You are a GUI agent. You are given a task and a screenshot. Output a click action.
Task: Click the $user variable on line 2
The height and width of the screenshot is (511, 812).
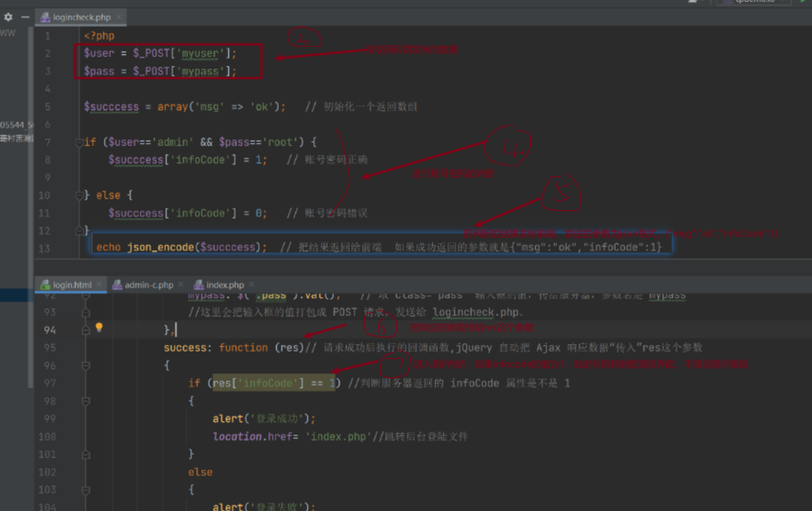coord(99,54)
